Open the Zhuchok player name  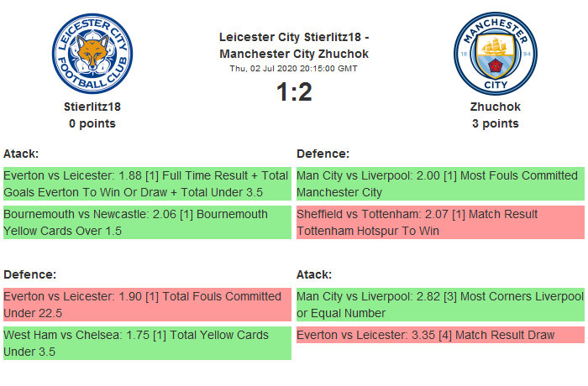pyautogui.click(x=495, y=107)
